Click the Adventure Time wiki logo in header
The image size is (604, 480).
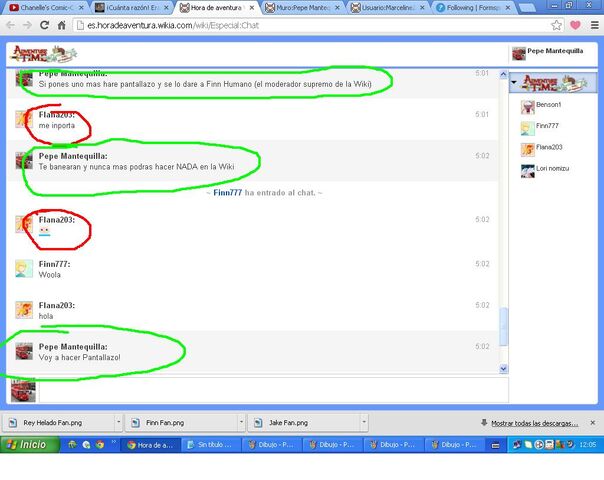click(44, 54)
